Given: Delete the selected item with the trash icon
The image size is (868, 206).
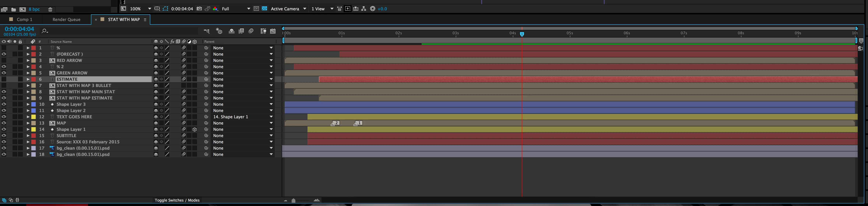Looking at the screenshot, I should 50,9.
